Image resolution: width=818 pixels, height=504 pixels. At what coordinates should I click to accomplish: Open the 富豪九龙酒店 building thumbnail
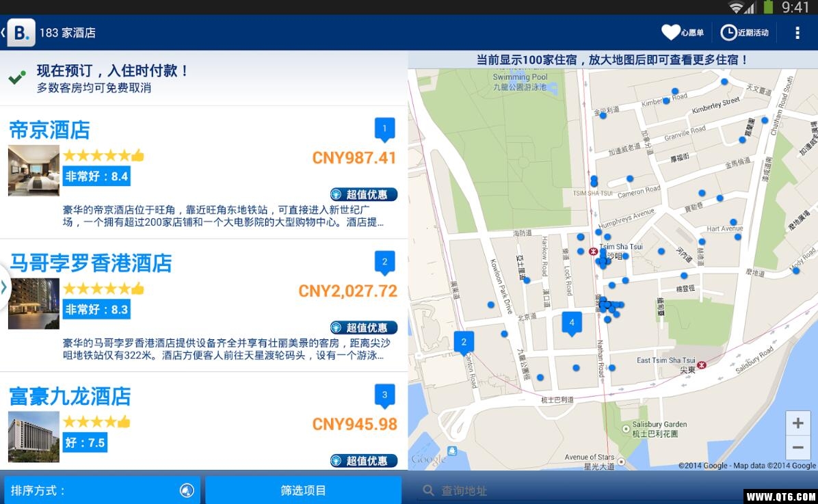coord(34,437)
